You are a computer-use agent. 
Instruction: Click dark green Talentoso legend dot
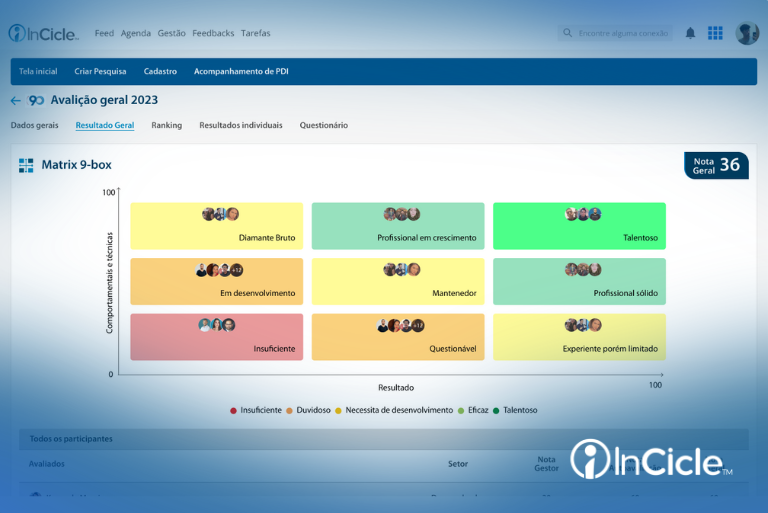point(496,411)
